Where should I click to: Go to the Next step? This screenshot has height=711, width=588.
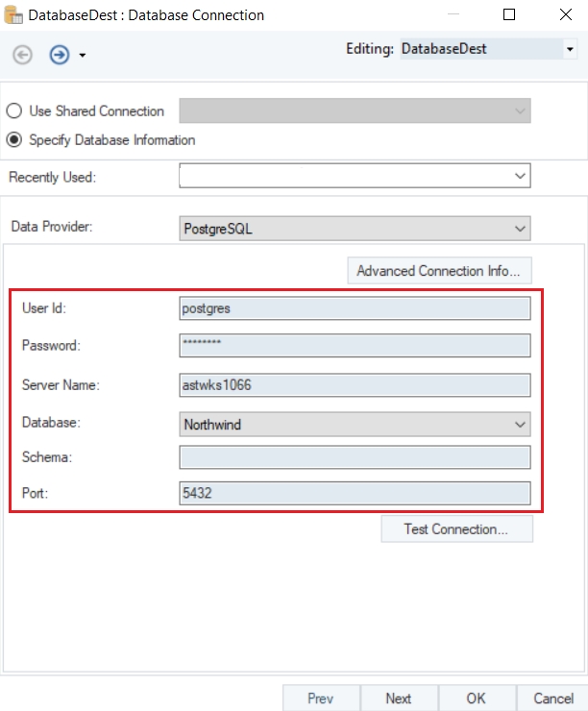(399, 699)
